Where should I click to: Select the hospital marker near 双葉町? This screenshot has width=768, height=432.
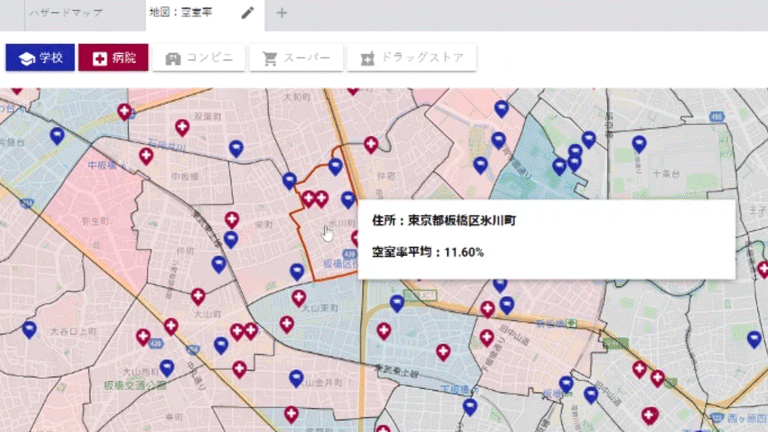(x=182, y=127)
